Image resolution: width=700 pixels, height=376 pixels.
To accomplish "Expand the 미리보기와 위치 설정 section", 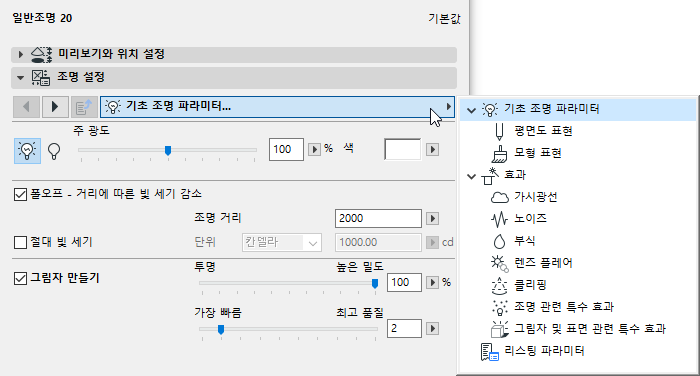I will (x=20, y=54).
